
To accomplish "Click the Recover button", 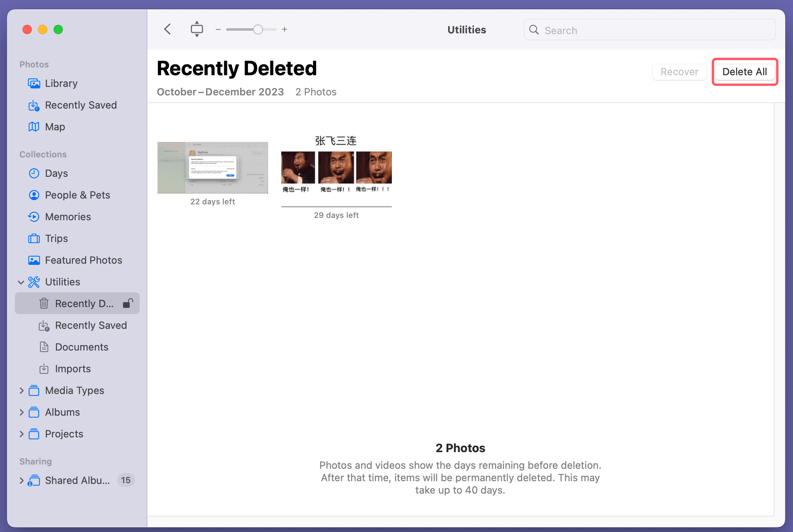I will point(679,71).
